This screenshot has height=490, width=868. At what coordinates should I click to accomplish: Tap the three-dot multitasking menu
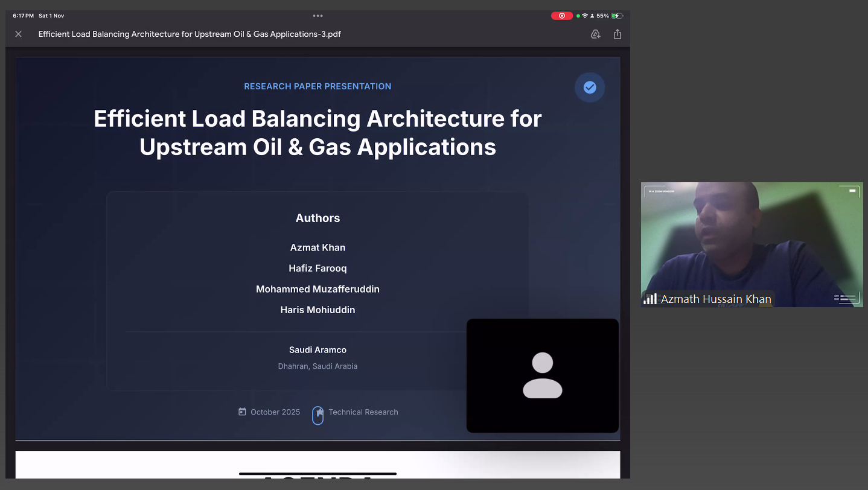tap(318, 16)
